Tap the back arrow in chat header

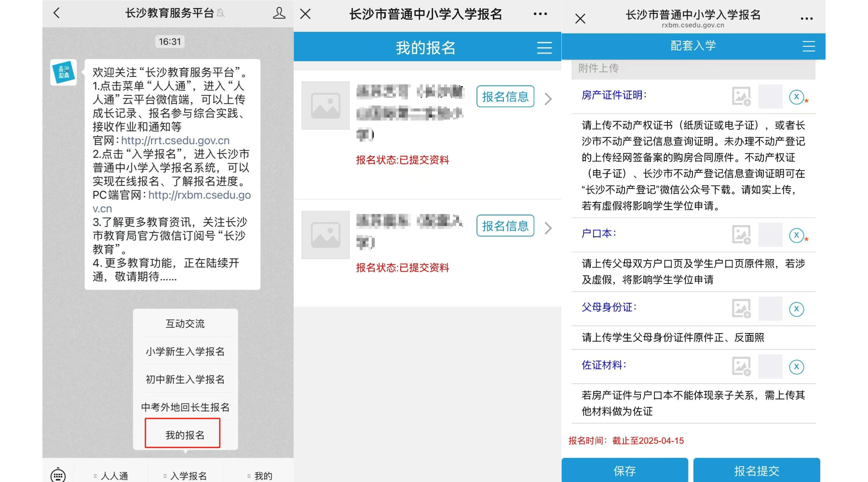(x=57, y=13)
